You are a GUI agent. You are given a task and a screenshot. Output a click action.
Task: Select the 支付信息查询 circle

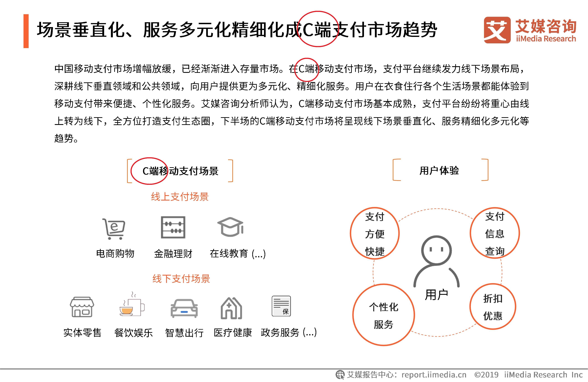[x=495, y=233]
